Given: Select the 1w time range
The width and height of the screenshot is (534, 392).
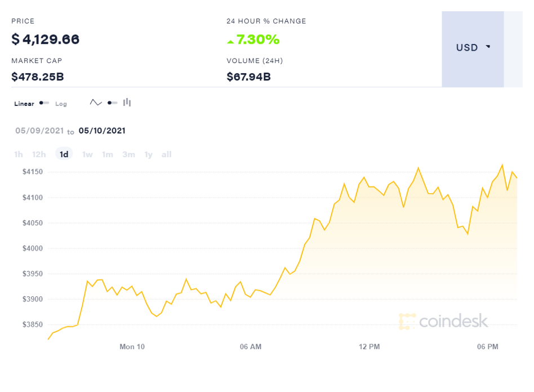Looking at the screenshot, I should coord(87,155).
